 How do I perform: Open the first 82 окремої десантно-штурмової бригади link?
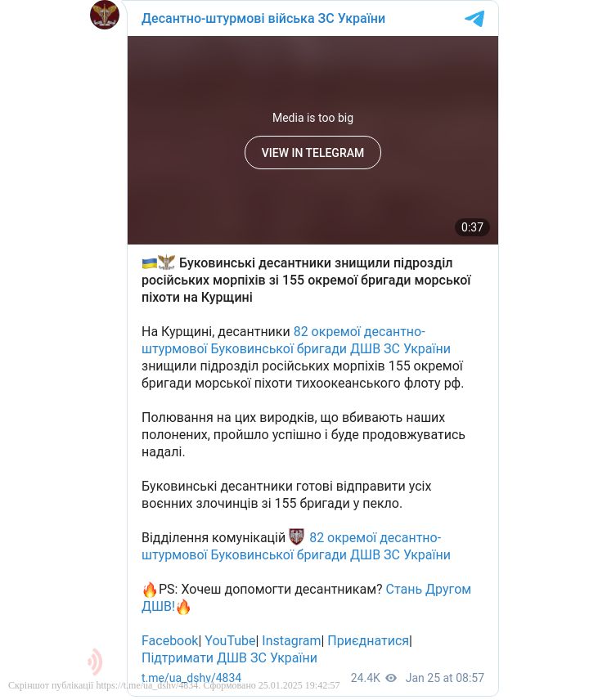tap(296, 340)
